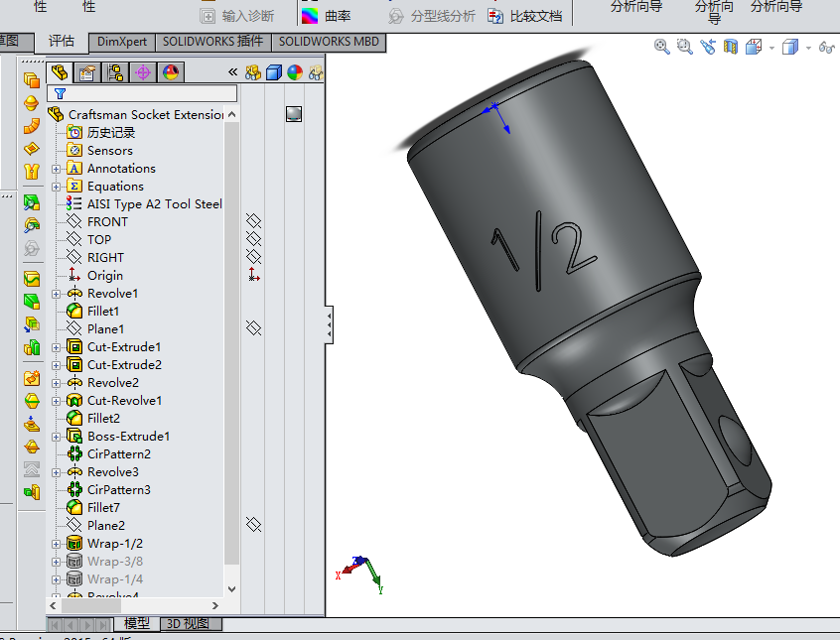840x640 pixels.
Task: Click the hide/show column icon in display pane
Action: [253, 72]
